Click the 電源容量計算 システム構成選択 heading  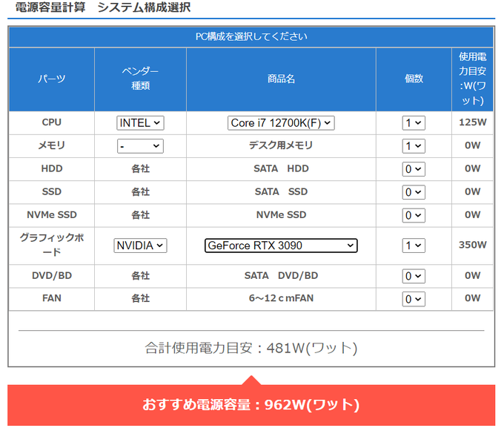[103, 7]
